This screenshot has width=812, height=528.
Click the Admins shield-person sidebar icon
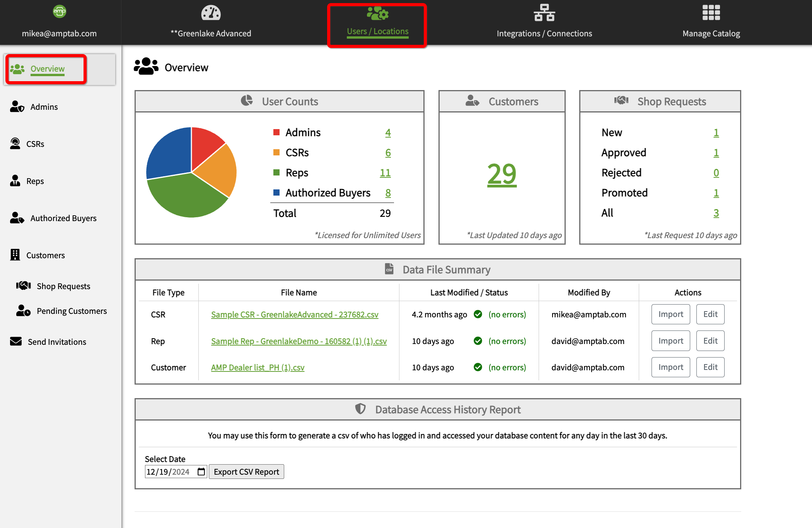pos(17,107)
